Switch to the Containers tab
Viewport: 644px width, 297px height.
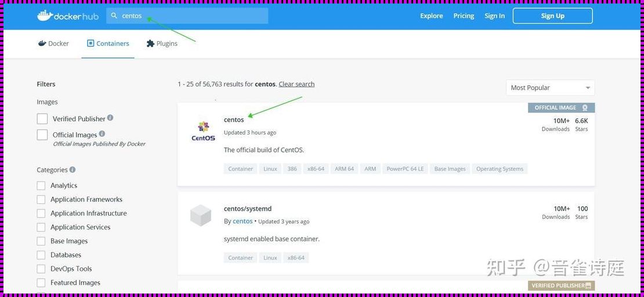[108, 44]
